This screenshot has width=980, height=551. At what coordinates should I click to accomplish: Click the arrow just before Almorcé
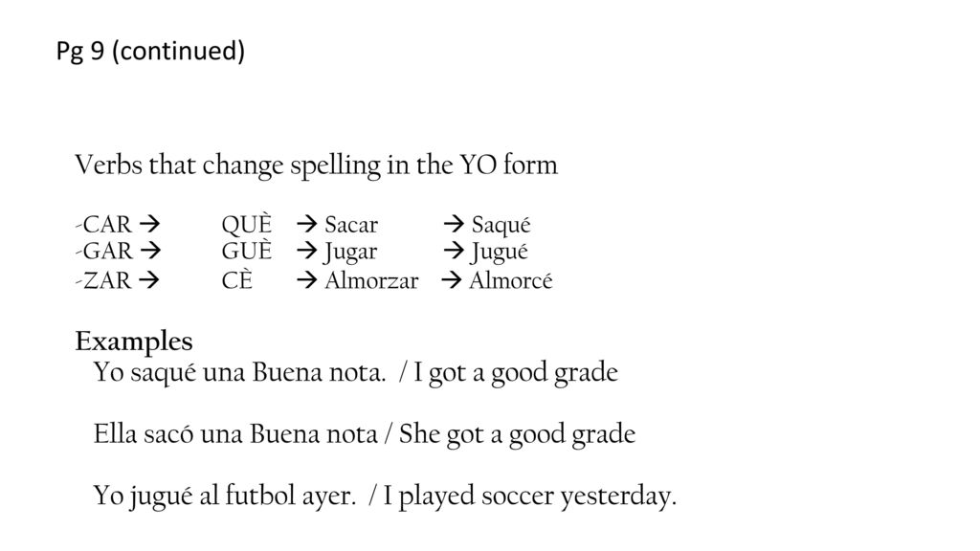tap(452, 279)
